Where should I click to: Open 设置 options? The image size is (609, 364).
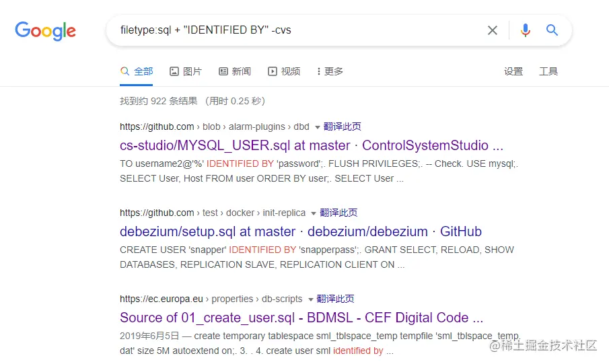(513, 71)
